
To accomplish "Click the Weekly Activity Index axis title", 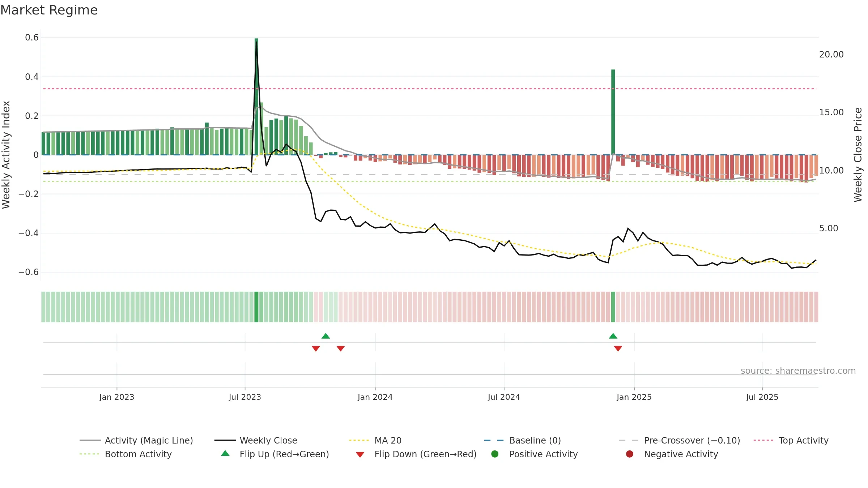I will click(x=6, y=155).
